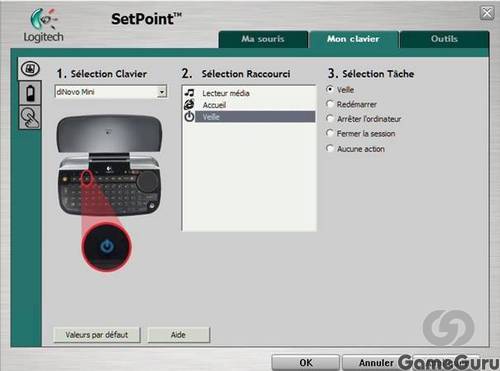This screenshot has height=371, width=500.
Task: Choose the Redémarrer radio option
Action: pos(330,104)
